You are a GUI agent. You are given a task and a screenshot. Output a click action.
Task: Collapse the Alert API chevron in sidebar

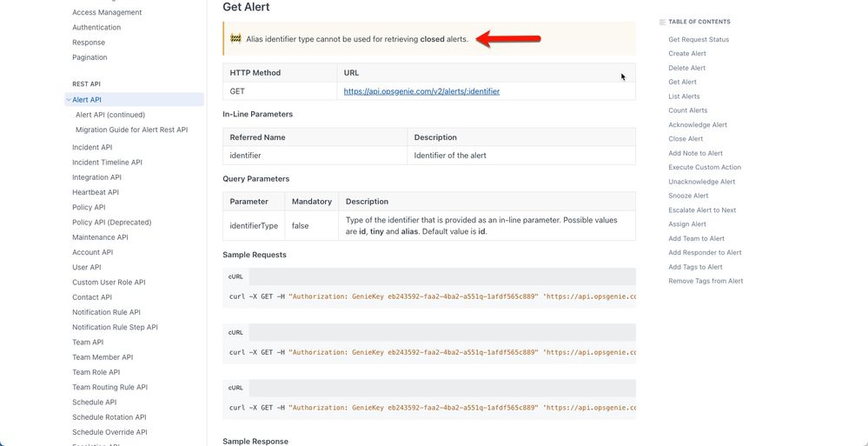click(x=68, y=100)
